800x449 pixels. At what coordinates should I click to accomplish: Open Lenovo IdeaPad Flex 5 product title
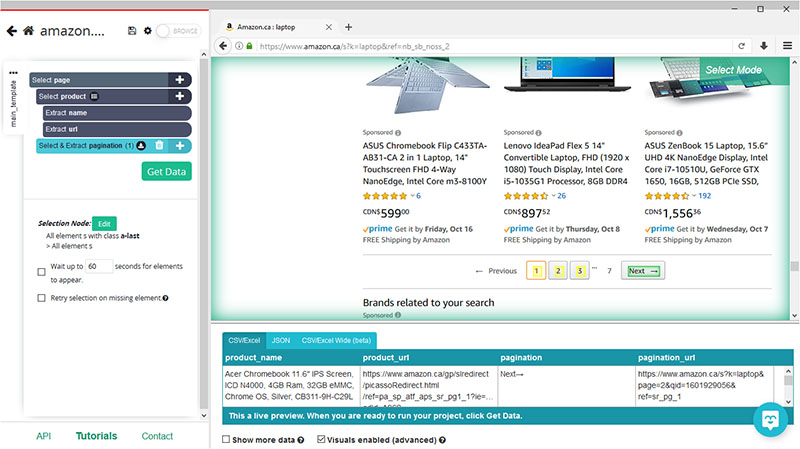click(x=566, y=163)
